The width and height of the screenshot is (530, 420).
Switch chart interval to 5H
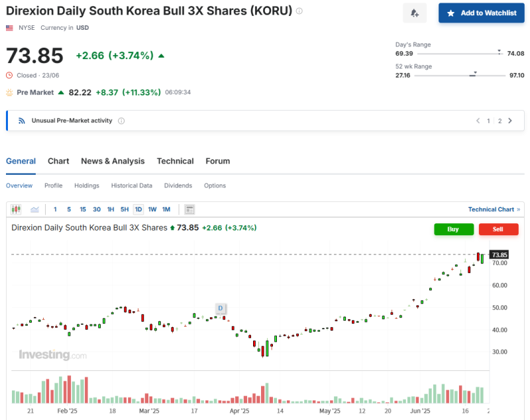pos(124,209)
